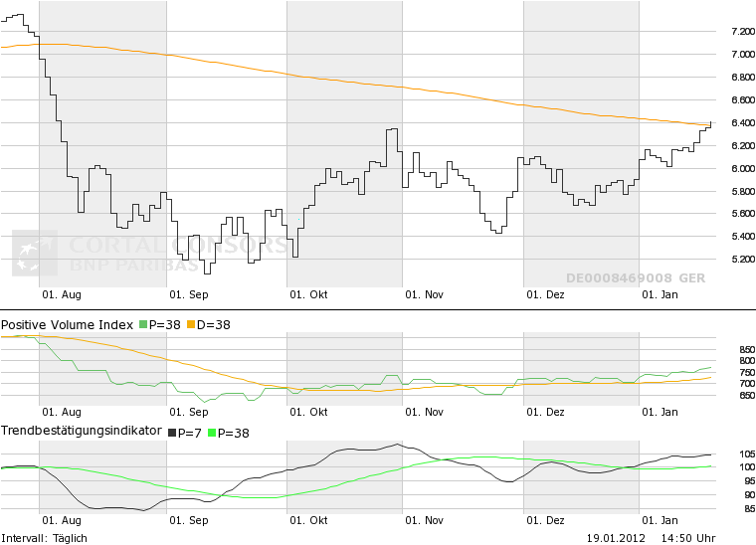The height and width of the screenshot is (545, 756).
Task: Click the 850 value on Positive Volume Index axis
Action: point(747,350)
